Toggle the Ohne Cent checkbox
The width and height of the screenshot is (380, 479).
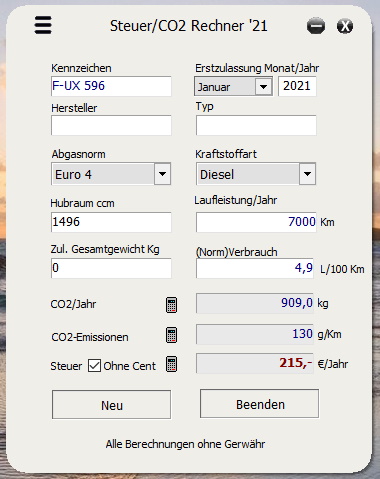(x=94, y=366)
